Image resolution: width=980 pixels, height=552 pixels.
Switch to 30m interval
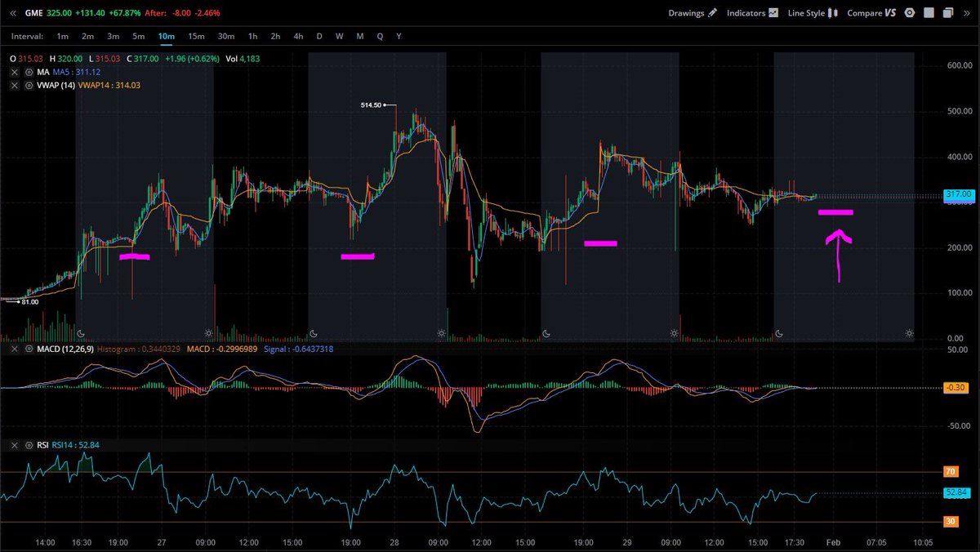[226, 36]
